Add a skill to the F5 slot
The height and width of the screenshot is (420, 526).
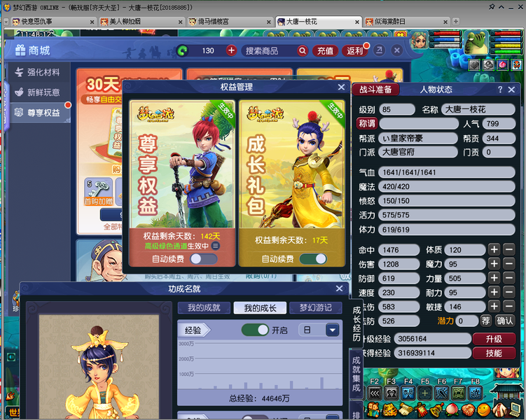tap(425, 393)
